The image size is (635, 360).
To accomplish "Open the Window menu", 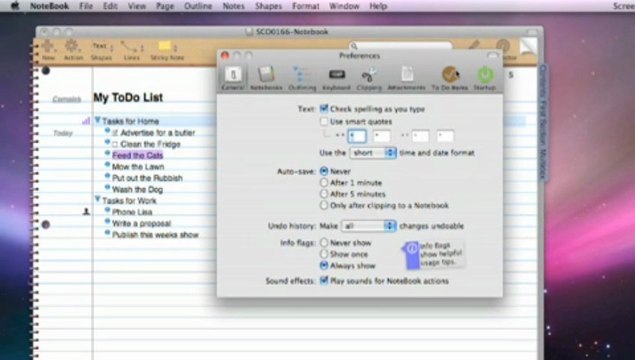I will coord(344,6).
